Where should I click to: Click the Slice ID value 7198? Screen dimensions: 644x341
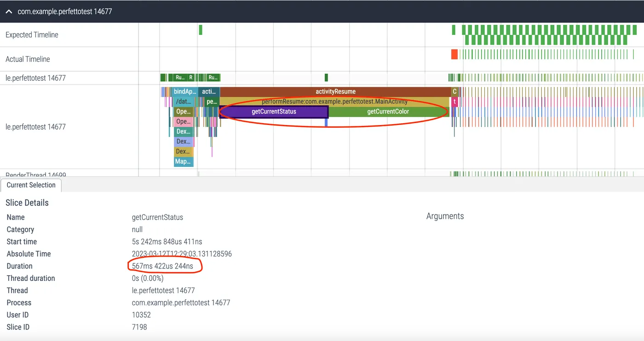pyautogui.click(x=139, y=327)
